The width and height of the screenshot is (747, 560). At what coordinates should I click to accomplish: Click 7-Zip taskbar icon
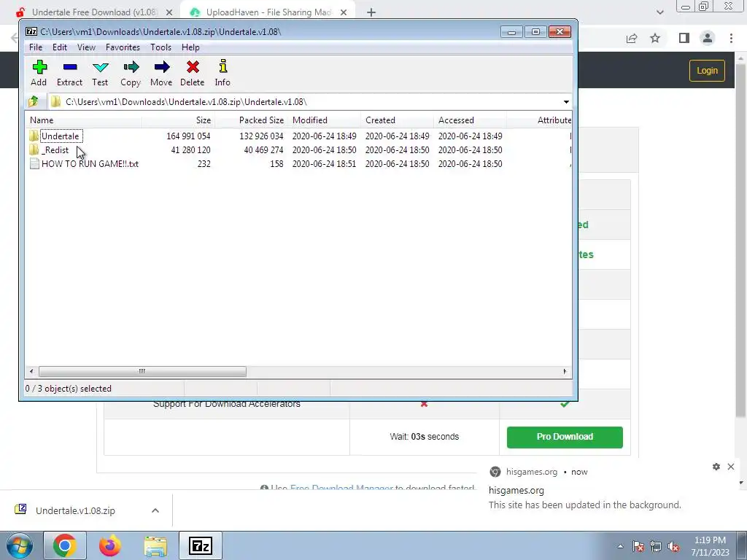tap(201, 545)
